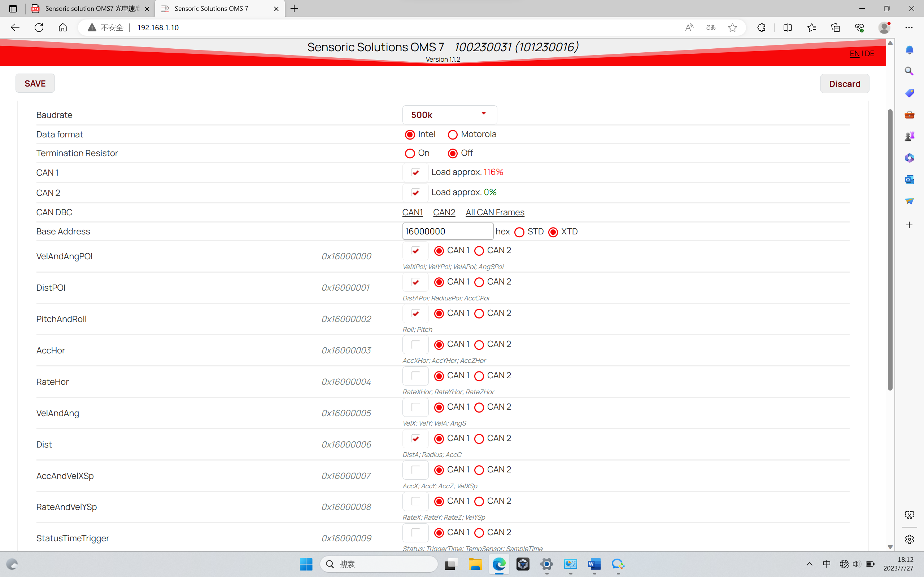This screenshot has height=577, width=924.
Task: Open Edge sidebar settings gear
Action: 909,539
